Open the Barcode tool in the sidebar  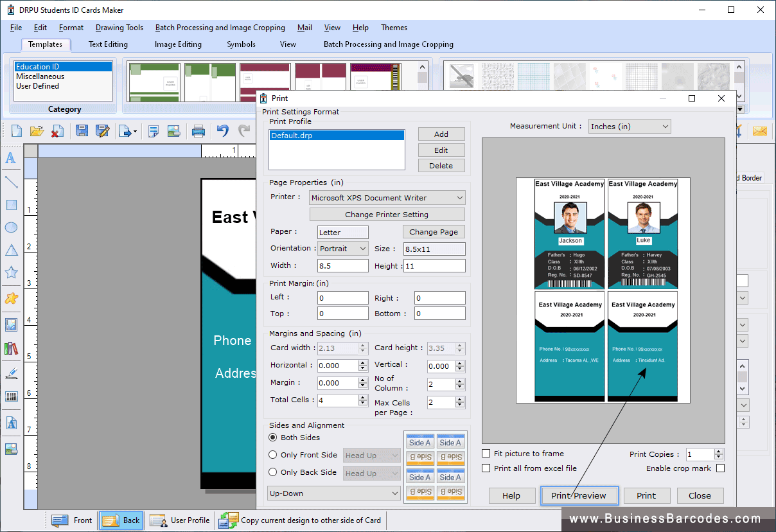pos(11,396)
